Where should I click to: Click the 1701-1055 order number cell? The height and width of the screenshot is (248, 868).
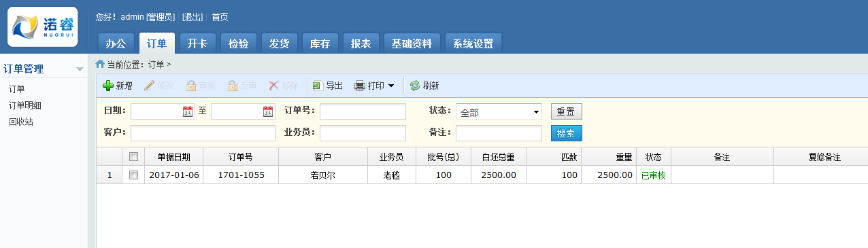click(x=241, y=175)
